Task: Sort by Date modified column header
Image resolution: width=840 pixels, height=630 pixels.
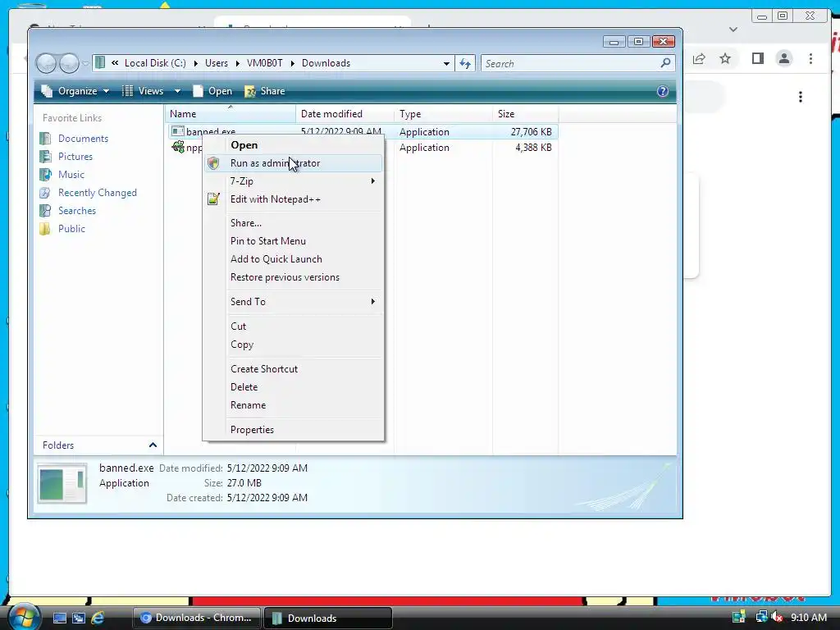Action: click(345, 114)
